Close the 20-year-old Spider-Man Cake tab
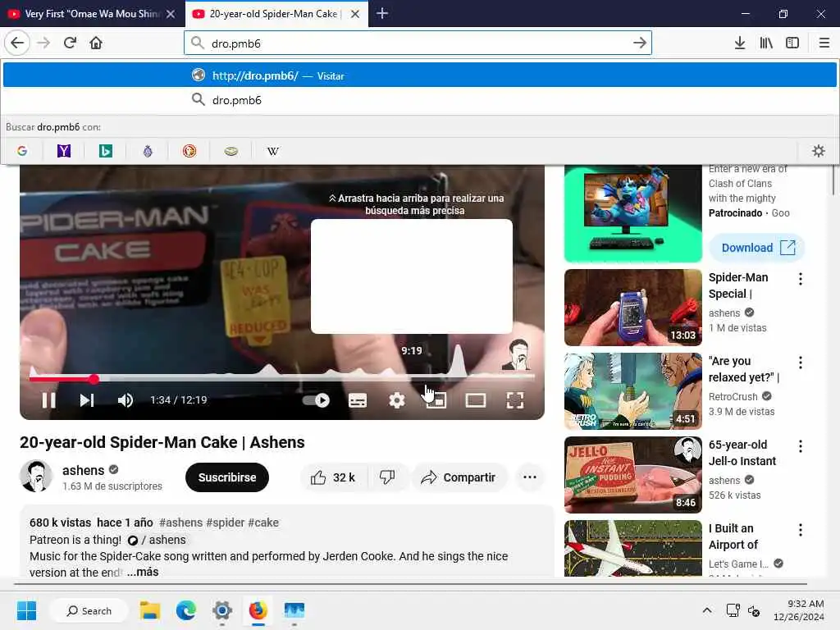The height and width of the screenshot is (630, 840). coord(355,14)
